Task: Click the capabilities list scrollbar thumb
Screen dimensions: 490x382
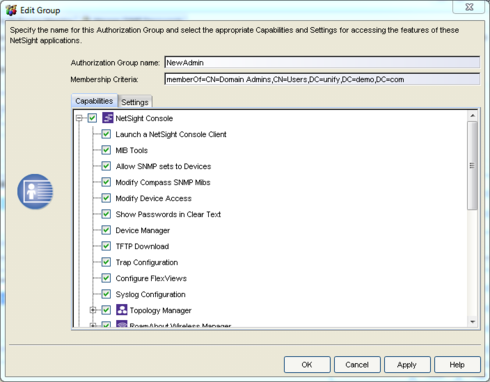Action: [472, 165]
